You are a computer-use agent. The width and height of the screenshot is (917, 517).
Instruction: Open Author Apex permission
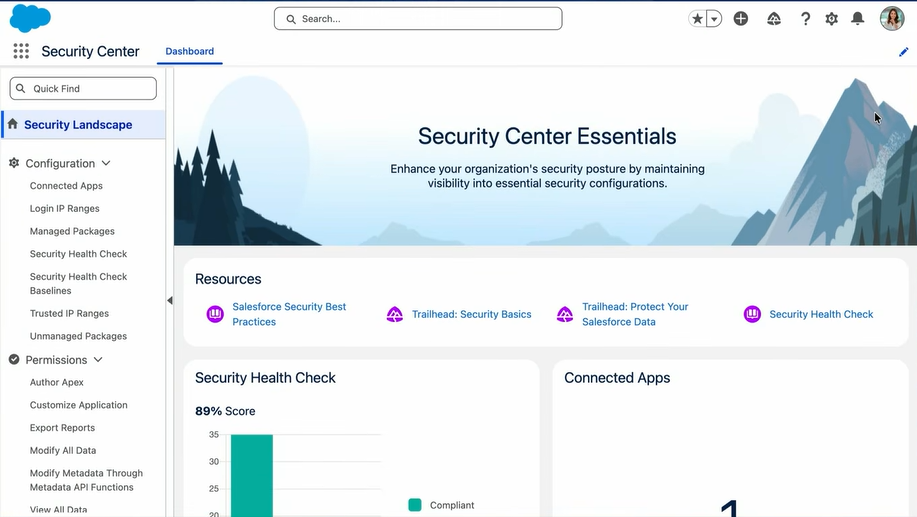[57, 382]
